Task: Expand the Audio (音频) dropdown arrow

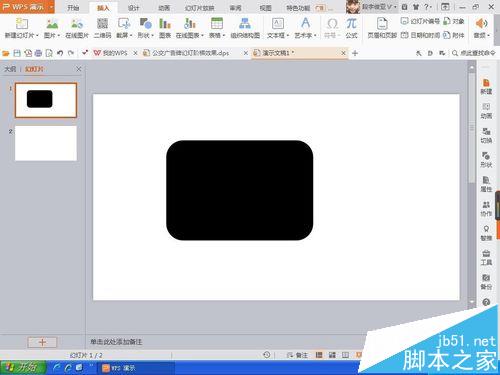Action: [x=489, y=35]
